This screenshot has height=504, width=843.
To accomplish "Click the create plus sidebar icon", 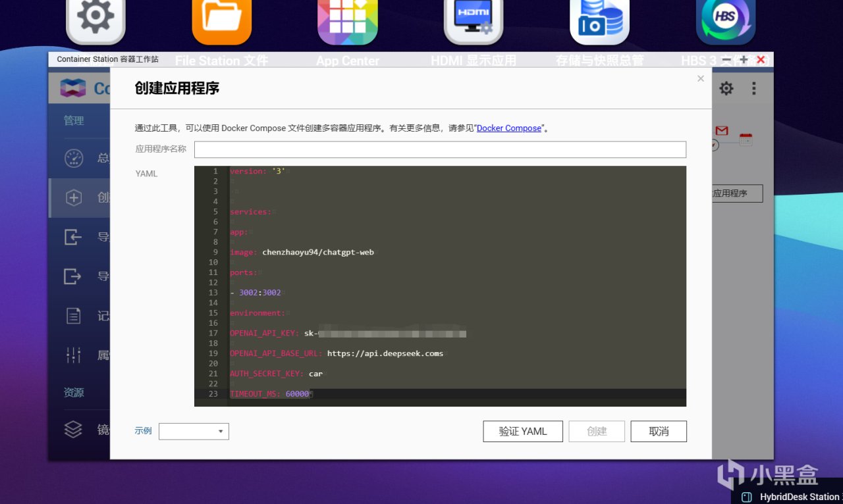I will click(74, 197).
